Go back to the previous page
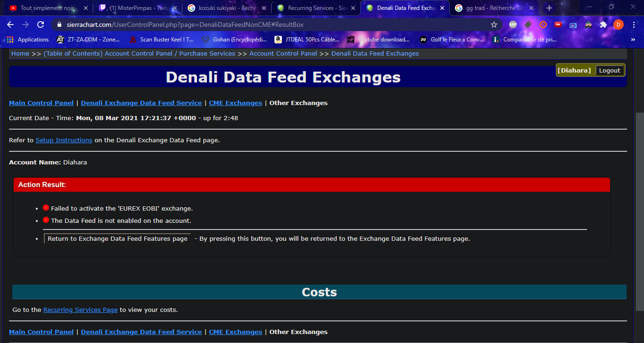 coord(10,24)
